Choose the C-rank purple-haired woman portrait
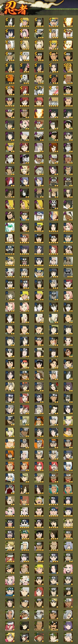The width and height of the screenshot is (78, 644). (x=68, y=625)
